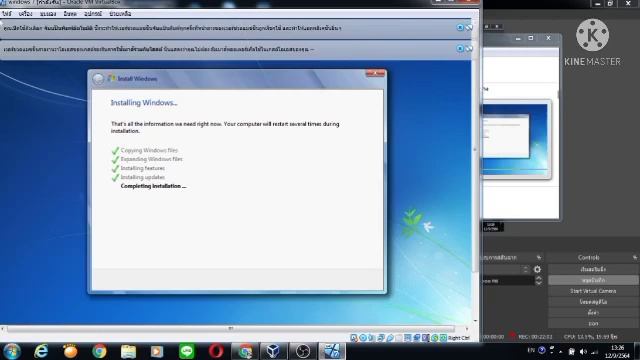Image resolution: width=640 pixels, height=360 pixels.
Task: Open the ช่วยเหลือ menu in VirtualBox
Action: coord(120,13)
